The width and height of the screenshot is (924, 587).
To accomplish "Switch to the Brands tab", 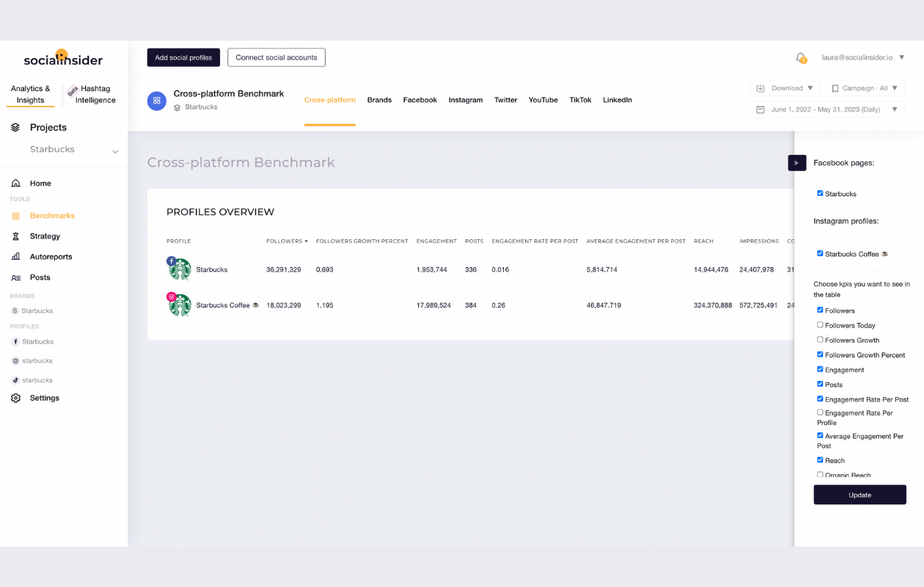I will point(379,100).
